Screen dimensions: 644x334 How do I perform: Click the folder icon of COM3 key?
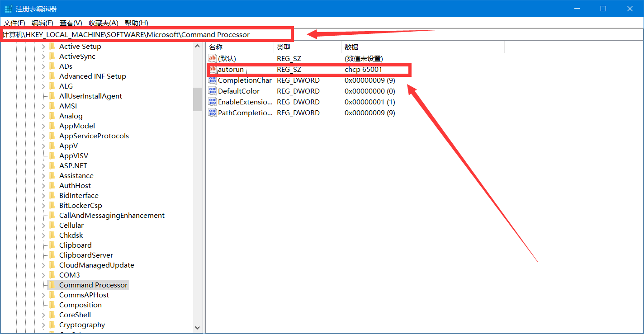coord(52,275)
